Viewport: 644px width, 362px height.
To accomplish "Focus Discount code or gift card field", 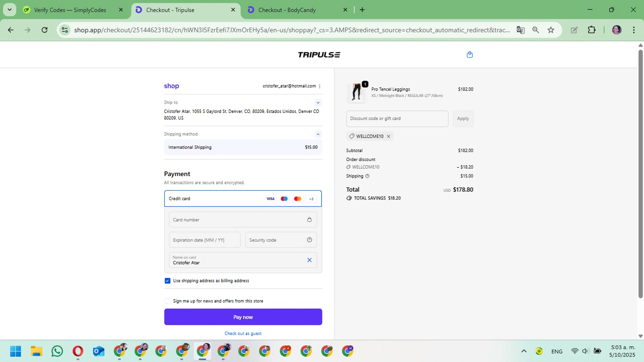I will (x=397, y=119).
